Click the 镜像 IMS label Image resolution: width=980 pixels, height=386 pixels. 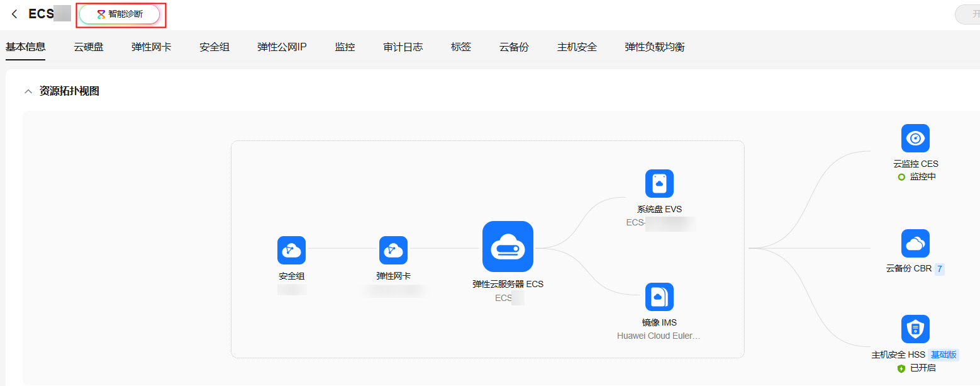tap(659, 322)
